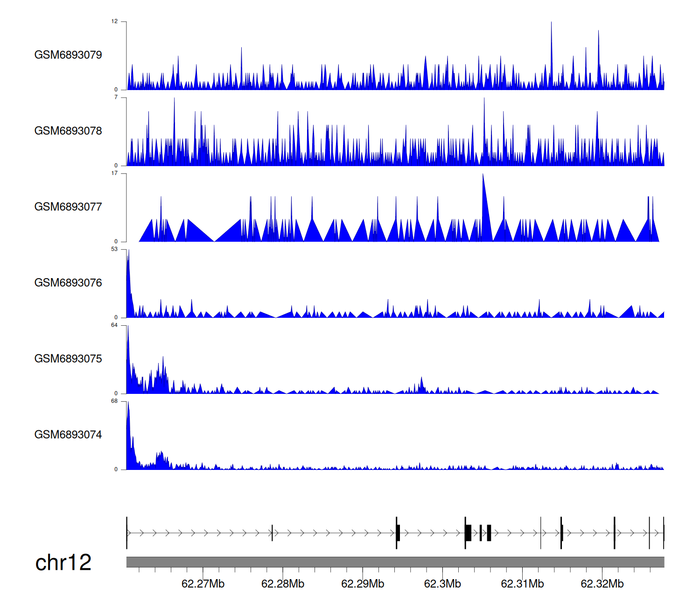Click the gray chr12 ideogram bar
This screenshot has width=700, height=616.
(395, 562)
